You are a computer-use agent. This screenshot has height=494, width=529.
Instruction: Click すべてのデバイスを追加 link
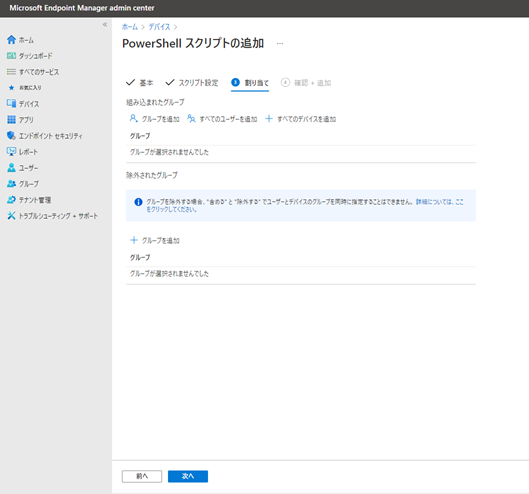307,119
